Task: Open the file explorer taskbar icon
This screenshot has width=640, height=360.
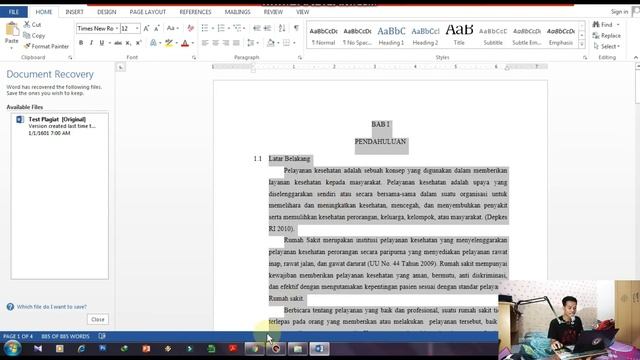Action: [298, 348]
